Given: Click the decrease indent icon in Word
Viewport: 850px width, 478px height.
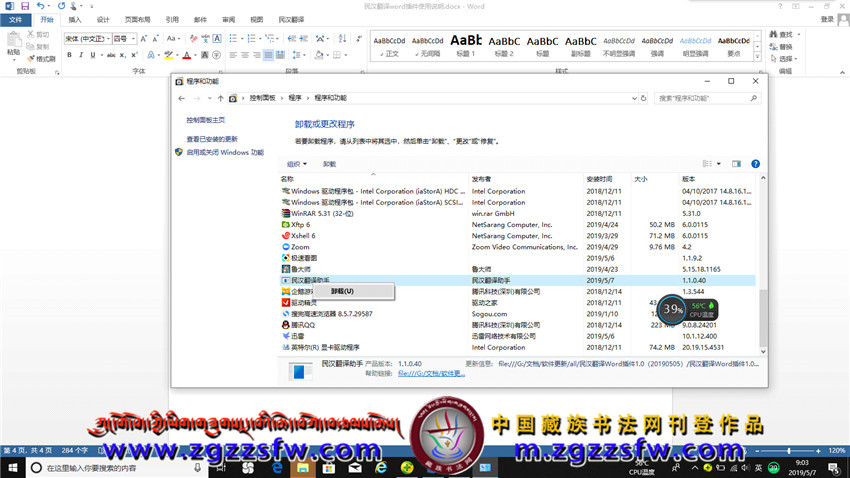Looking at the screenshot, I should (x=292, y=38).
